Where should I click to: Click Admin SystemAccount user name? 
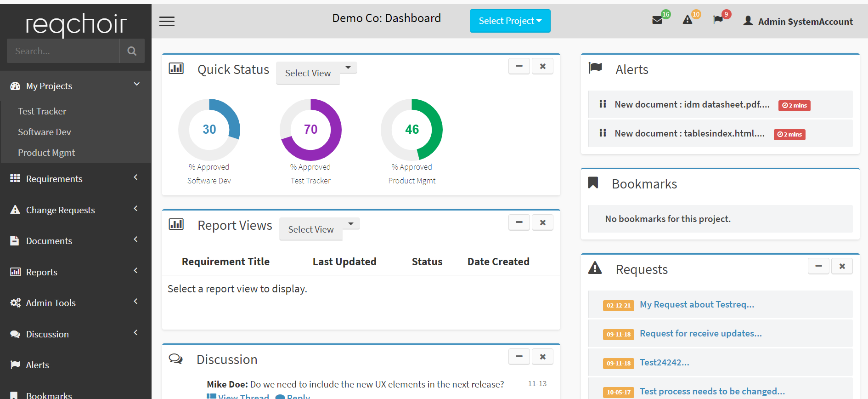pyautogui.click(x=805, y=22)
